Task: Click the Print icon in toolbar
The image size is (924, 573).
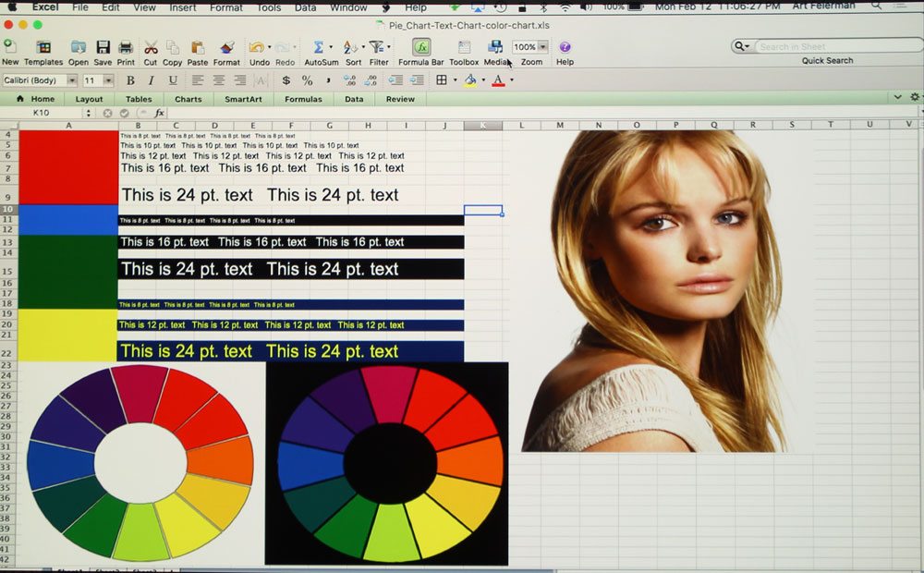Action: point(126,47)
